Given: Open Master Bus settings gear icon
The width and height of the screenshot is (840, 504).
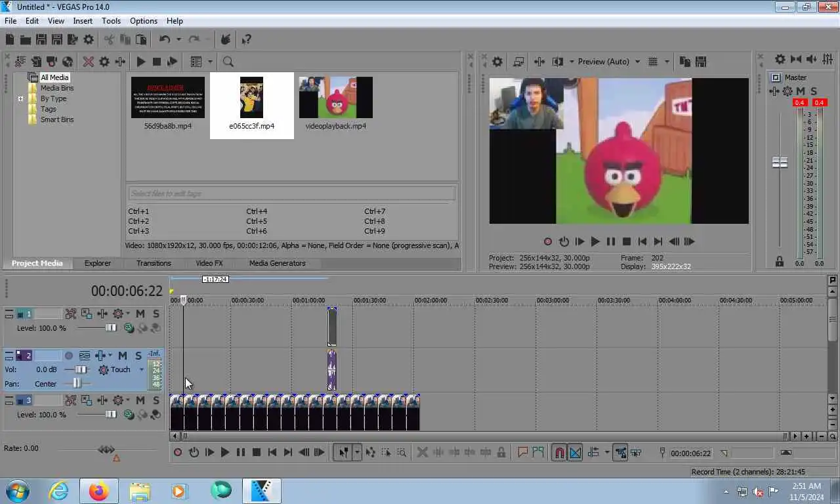Looking at the screenshot, I should pos(780,59).
